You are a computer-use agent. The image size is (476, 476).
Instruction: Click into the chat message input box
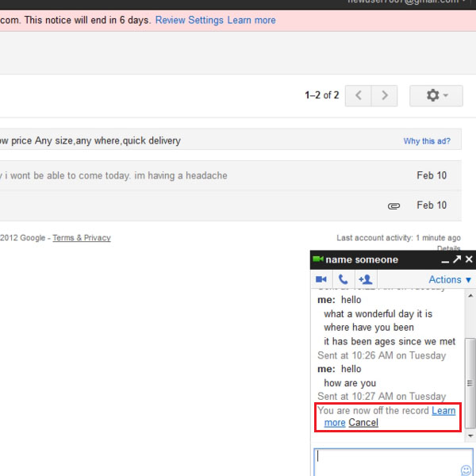(393, 463)
